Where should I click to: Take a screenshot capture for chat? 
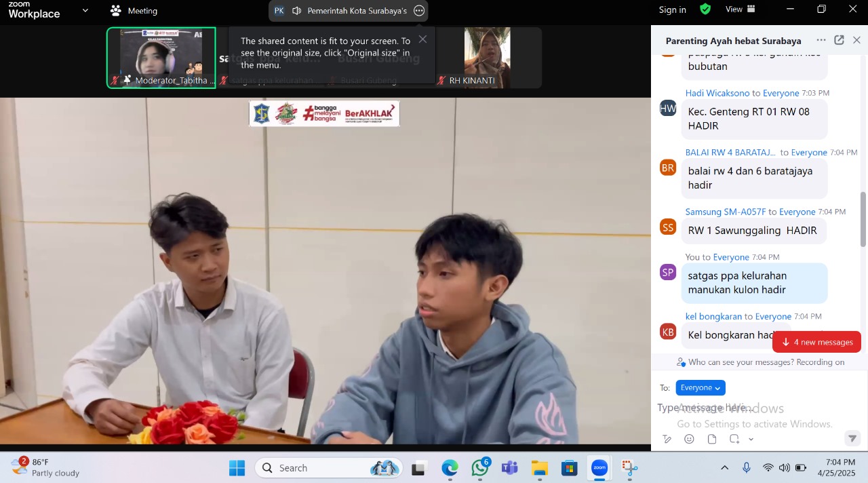point(734,439)
